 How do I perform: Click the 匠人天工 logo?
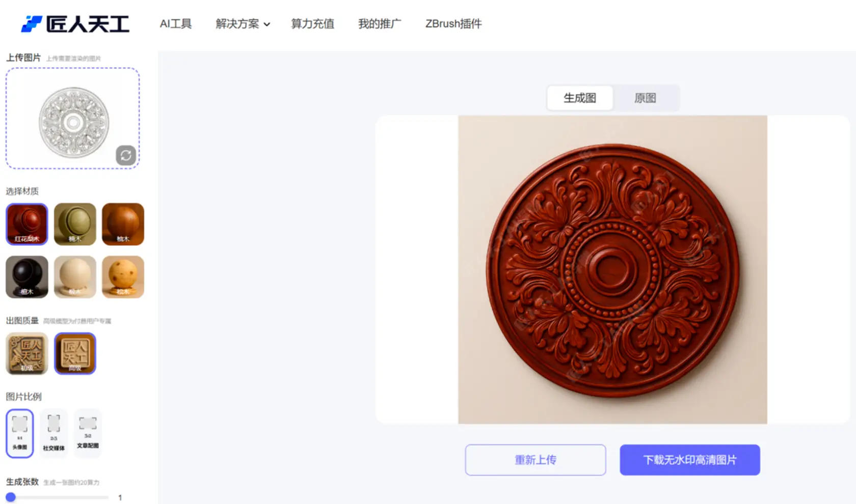tap(75, 24)
